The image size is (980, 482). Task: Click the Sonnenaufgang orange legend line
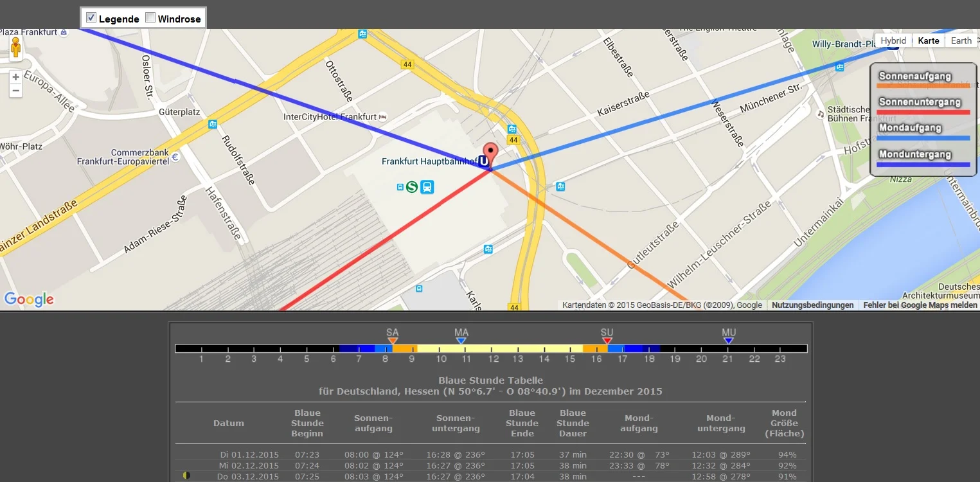(924, 85)
